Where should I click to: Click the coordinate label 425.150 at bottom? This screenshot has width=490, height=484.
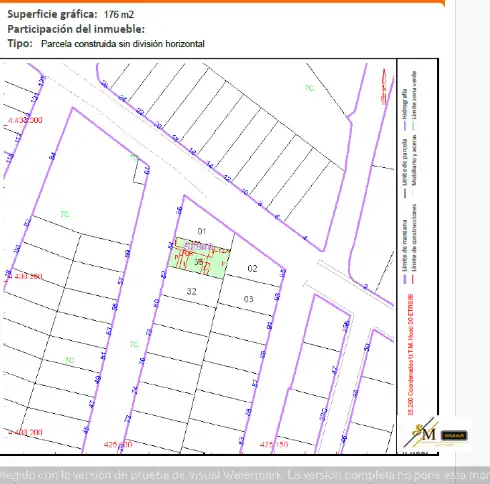coord(274,445)
